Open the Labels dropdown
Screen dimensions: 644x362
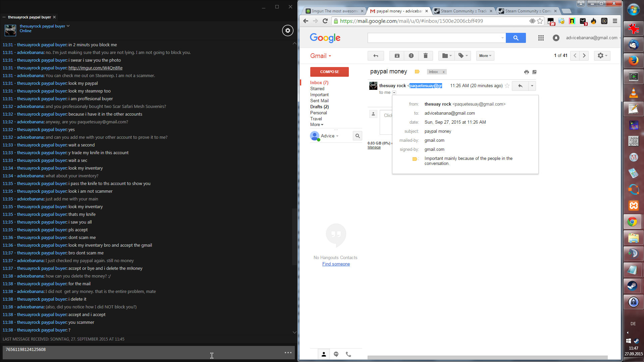pyautogui.click(x=463, y=56)
